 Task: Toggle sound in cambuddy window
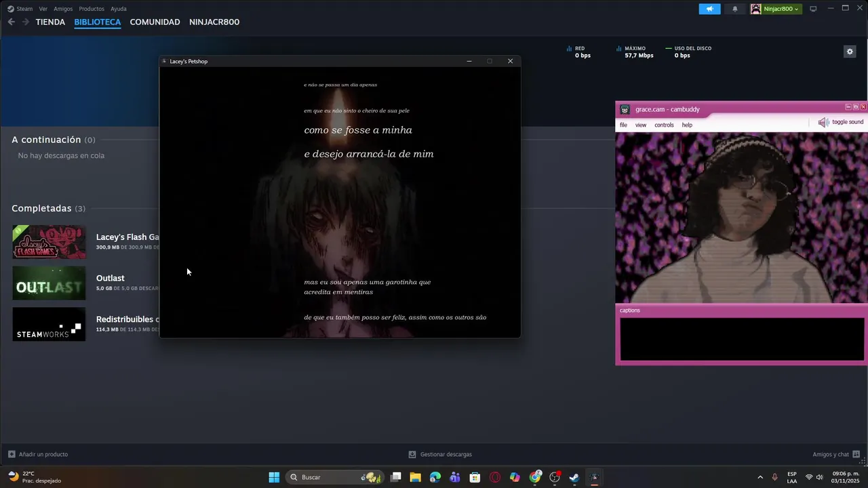click(841, 122)
